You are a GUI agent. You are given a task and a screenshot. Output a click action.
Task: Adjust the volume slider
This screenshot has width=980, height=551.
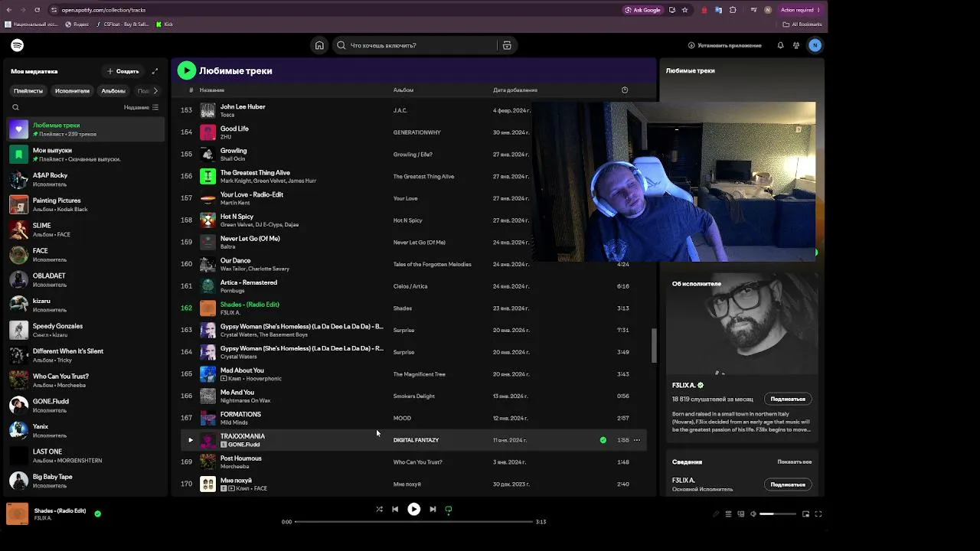point(778,514)
